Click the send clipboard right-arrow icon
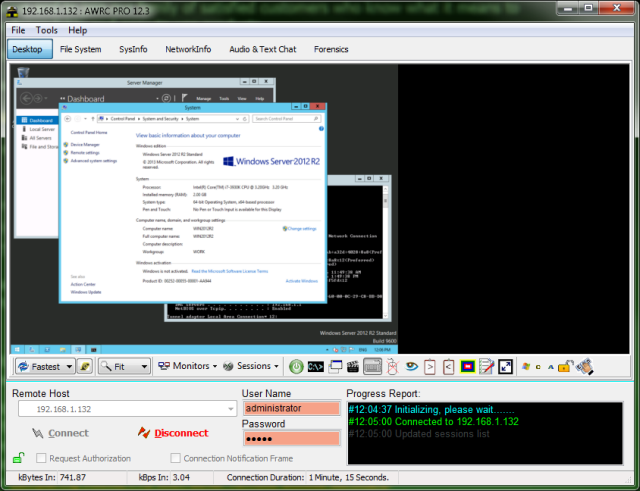The image size is (640, 491). [x=429, y=367]
